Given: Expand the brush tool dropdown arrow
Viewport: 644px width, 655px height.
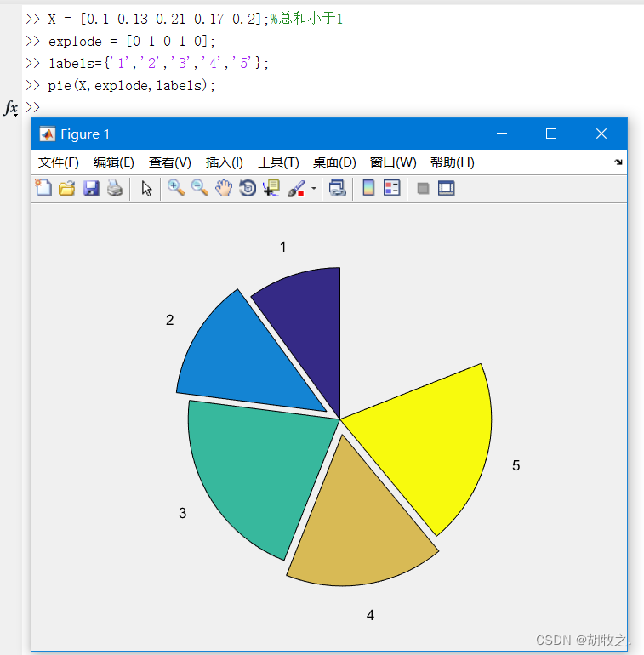Looking at the screenshot, I should 314,188.
